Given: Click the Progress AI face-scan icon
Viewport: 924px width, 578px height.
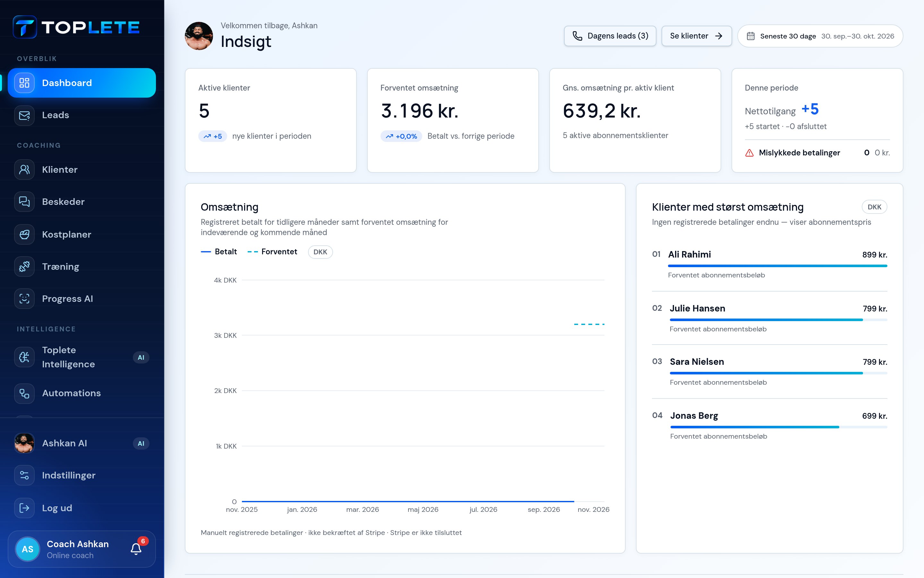Looking at the screenshot, I should [x=24, y=299].
